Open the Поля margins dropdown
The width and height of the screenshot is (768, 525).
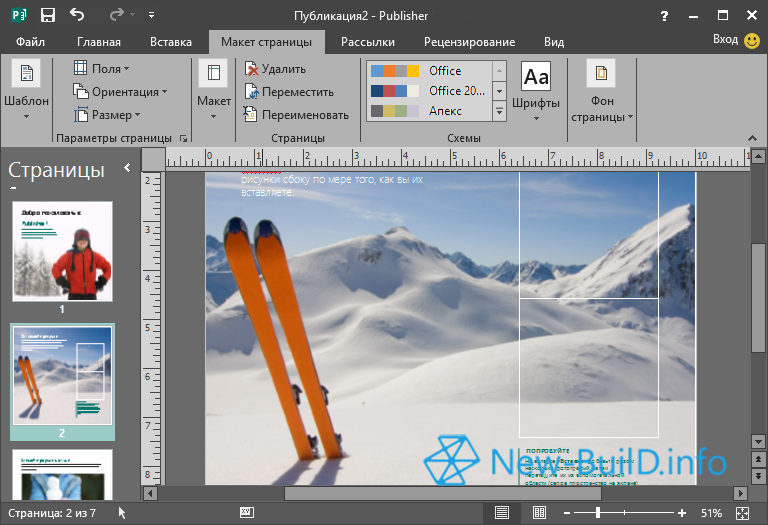tap(101, 69)
